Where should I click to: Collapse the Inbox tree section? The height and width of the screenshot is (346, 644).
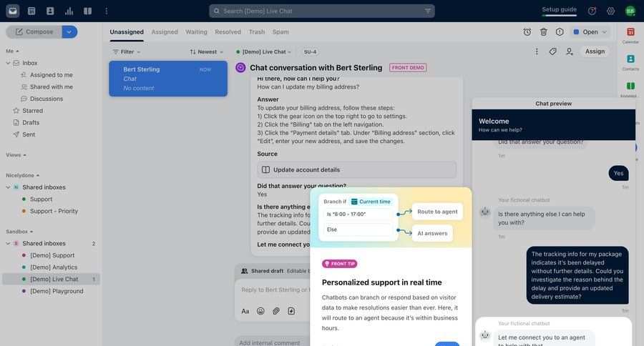click(x=8, y=63)
